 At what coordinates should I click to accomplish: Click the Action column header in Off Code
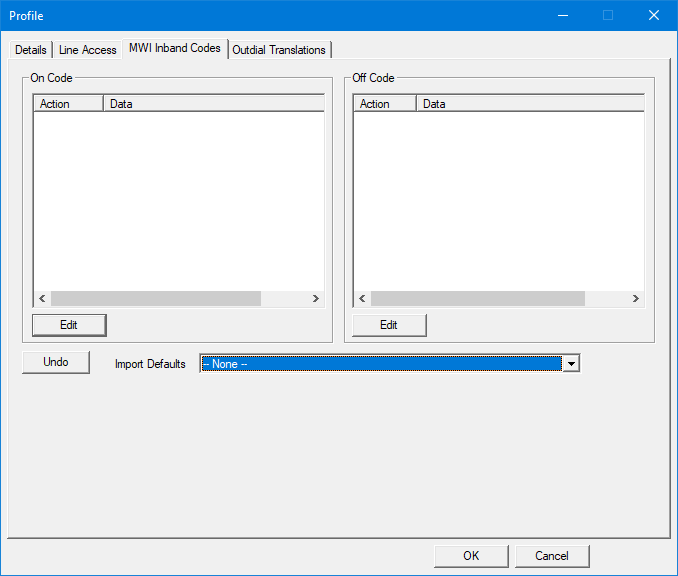[x=385, y=104]
